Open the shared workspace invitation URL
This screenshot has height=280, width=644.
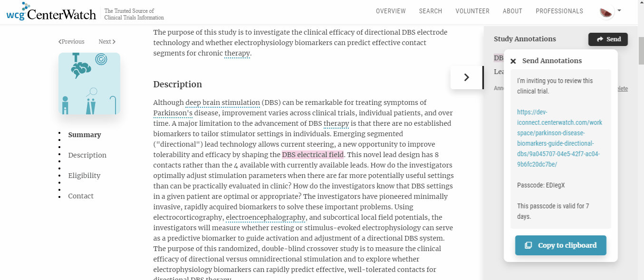pos(559,138)
